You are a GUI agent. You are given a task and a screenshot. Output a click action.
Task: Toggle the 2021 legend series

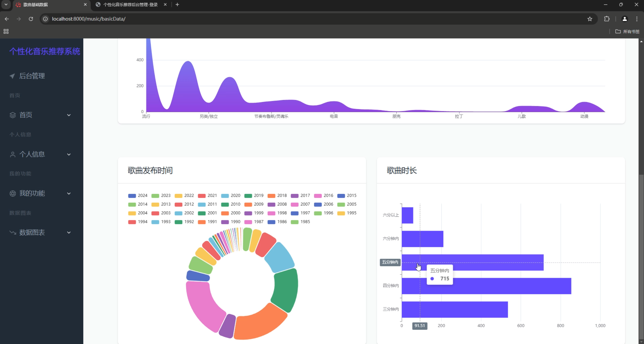pos(207,196)
